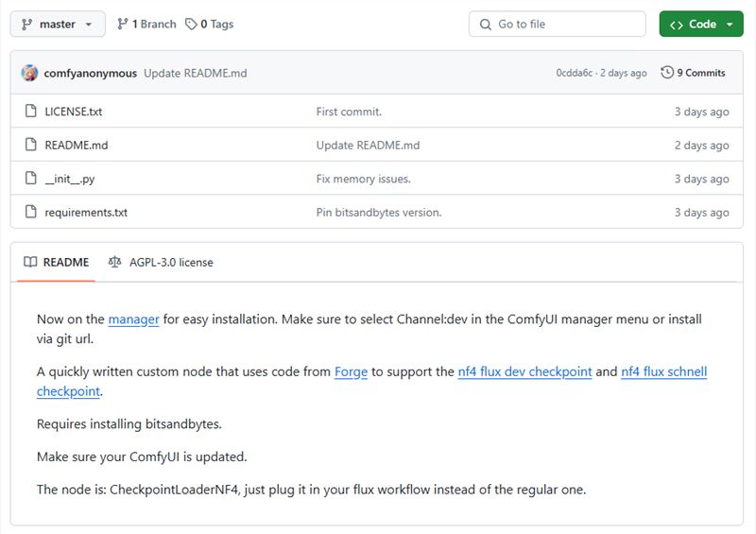
Task: Click the book icon on README tab
Action: (30, 262)
